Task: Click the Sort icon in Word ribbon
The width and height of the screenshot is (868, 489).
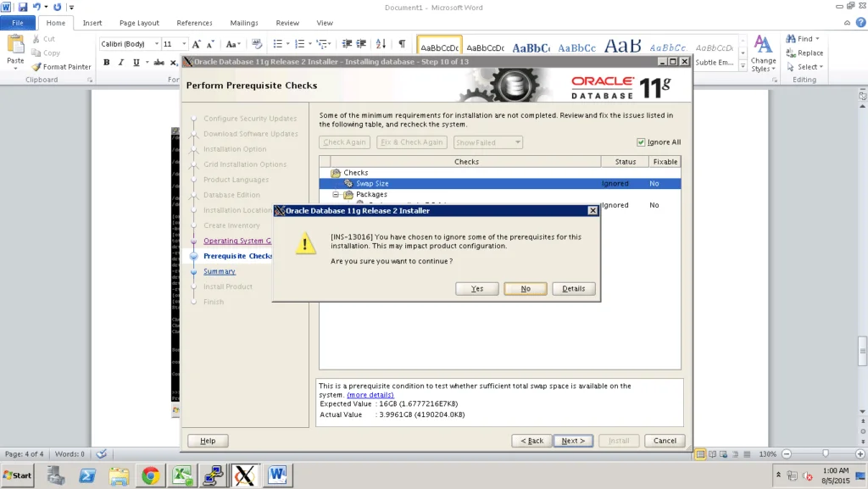Action: (x=381, y=44)
